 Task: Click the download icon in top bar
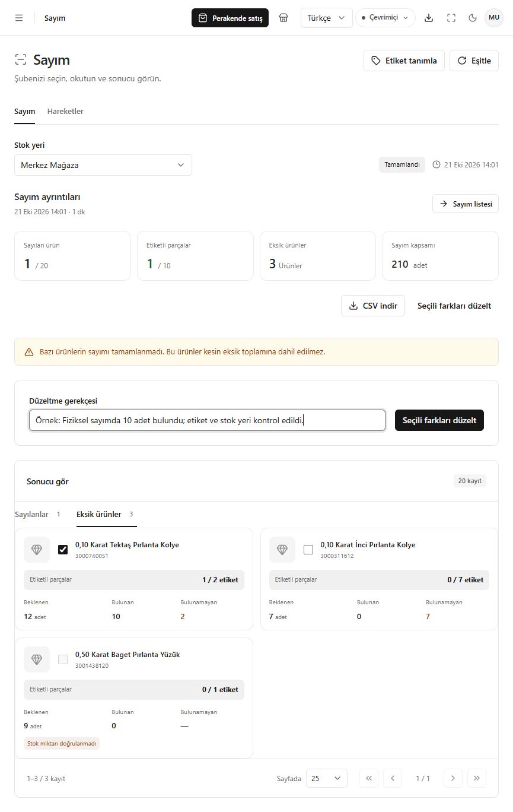coord(429,18)
